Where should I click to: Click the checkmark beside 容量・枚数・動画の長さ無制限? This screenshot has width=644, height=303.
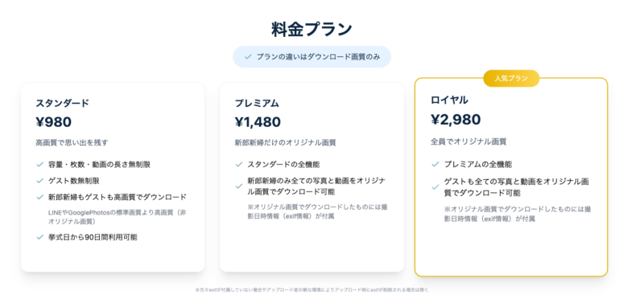(x=39, y=165)
